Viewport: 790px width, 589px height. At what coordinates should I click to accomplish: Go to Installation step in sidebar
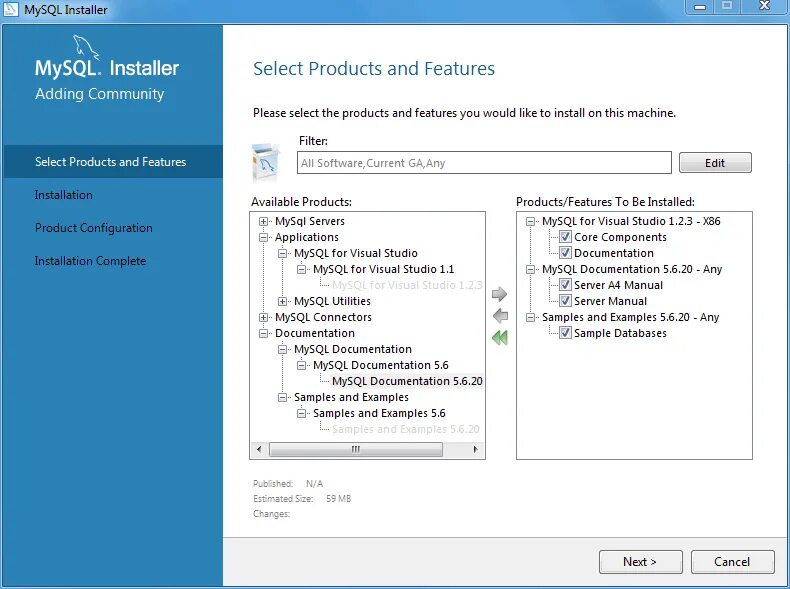(x=63, y=195)
